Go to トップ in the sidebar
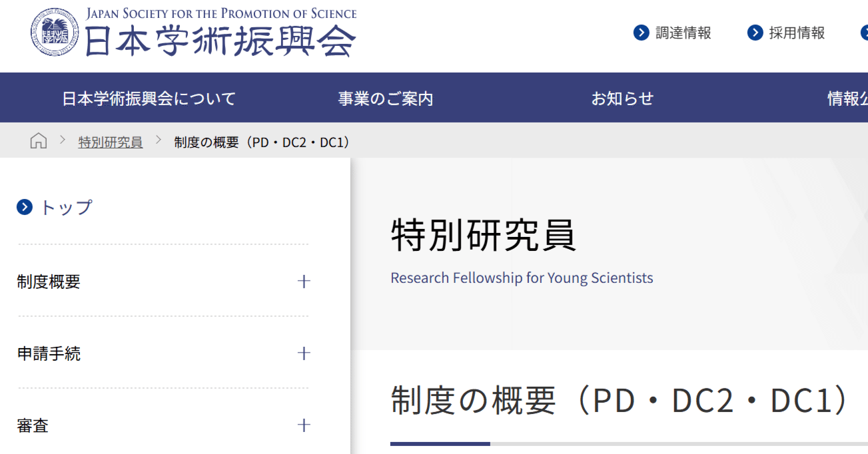 (66, 208)
